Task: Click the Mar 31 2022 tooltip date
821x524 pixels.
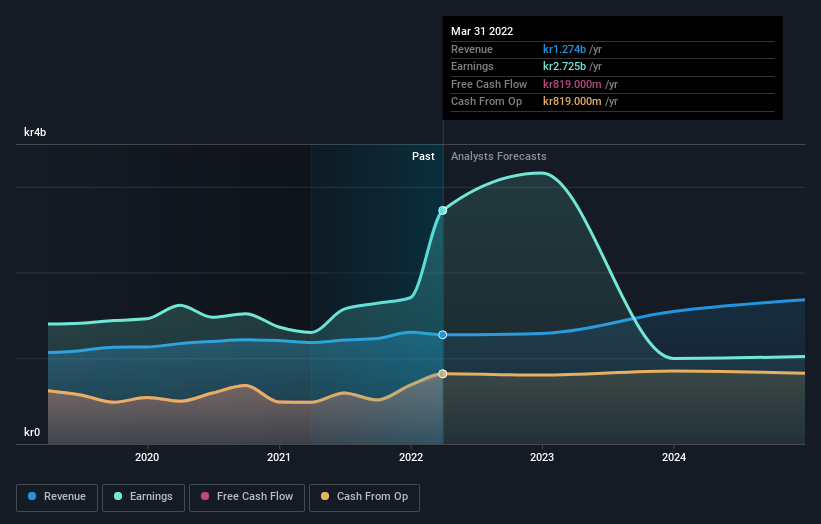Action: pos(482,31)
